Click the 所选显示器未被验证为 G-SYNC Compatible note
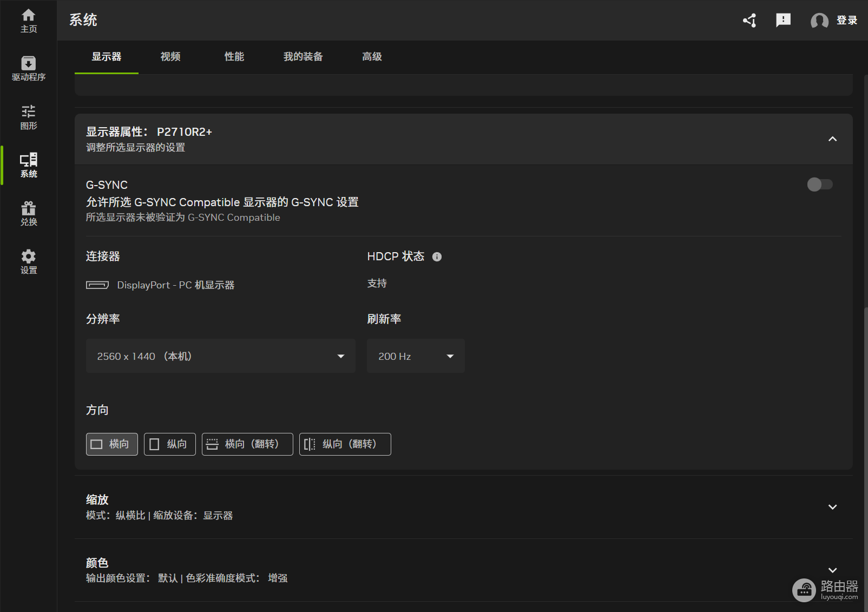The image size is (868, 612). point(183,218)
